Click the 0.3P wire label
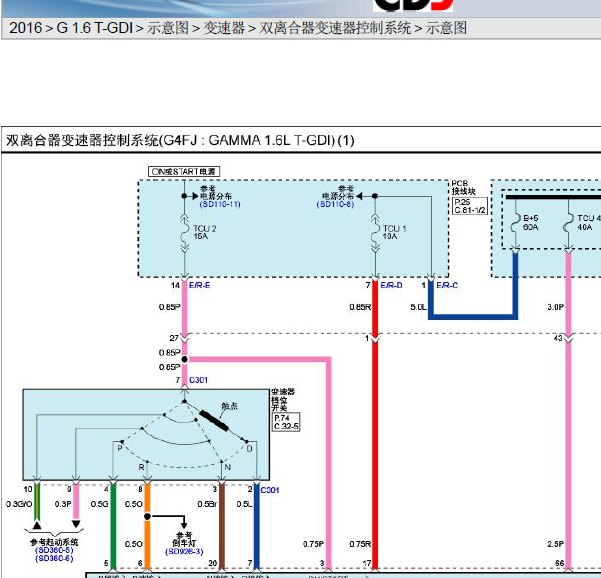 (x=63, y=504)
